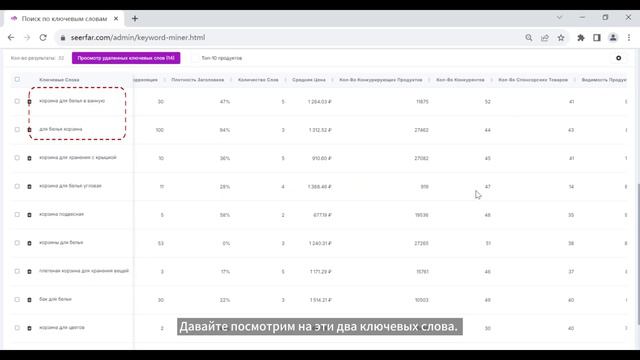Sort by 'Ключевые Слова' column header

tap(59, 80)
